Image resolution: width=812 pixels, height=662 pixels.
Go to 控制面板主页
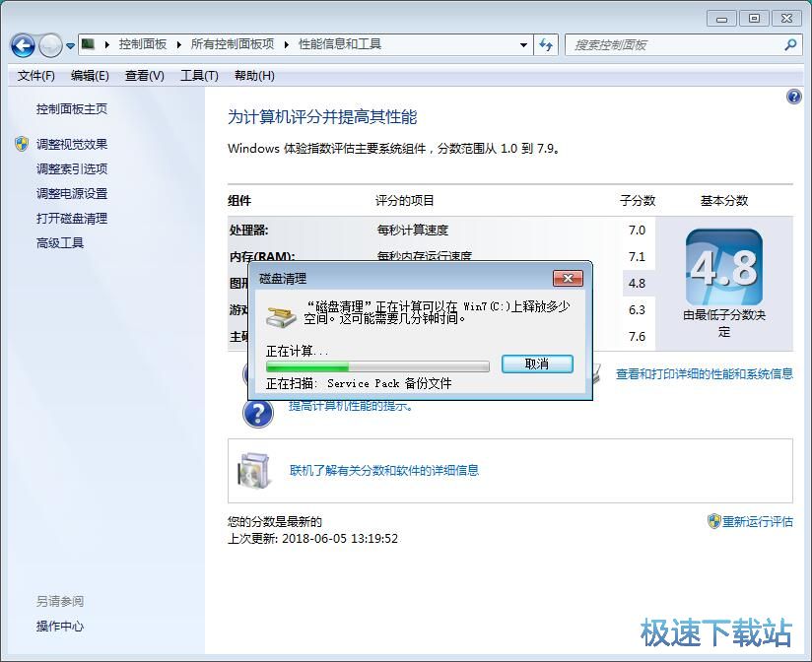click(x=72, y=109)
